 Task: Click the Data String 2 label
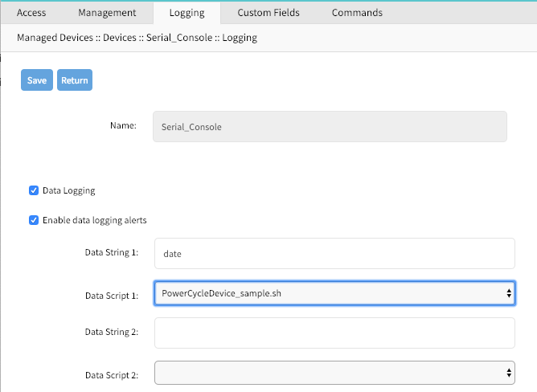tap(112, 332)
